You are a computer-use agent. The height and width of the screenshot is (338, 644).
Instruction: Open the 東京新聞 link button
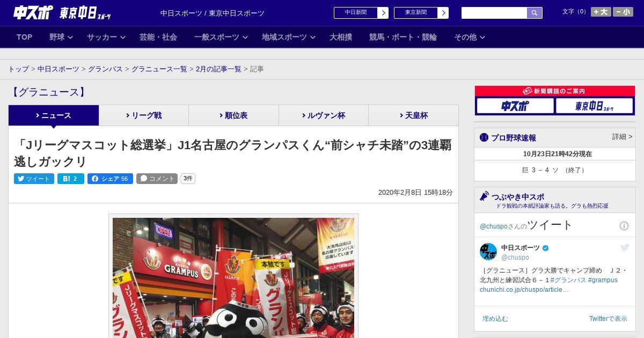[x=421, y=13]
